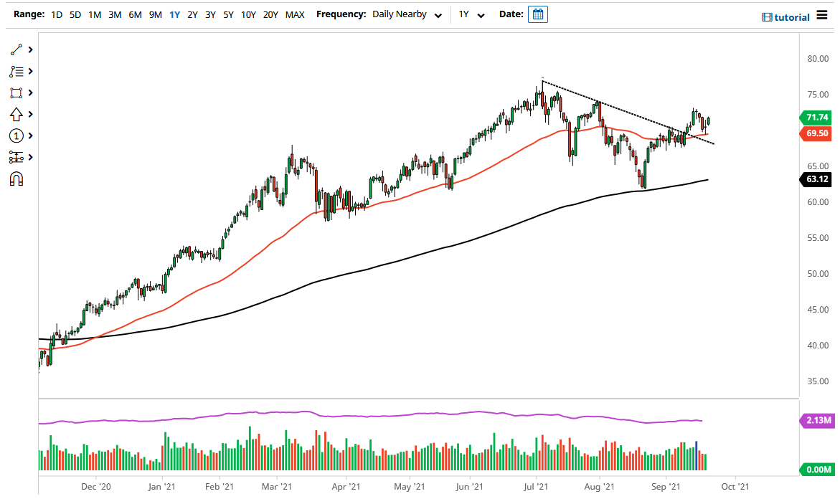Click the 3M range button
The height and width of the screenshot is (504, 840).
click(114, 14)
